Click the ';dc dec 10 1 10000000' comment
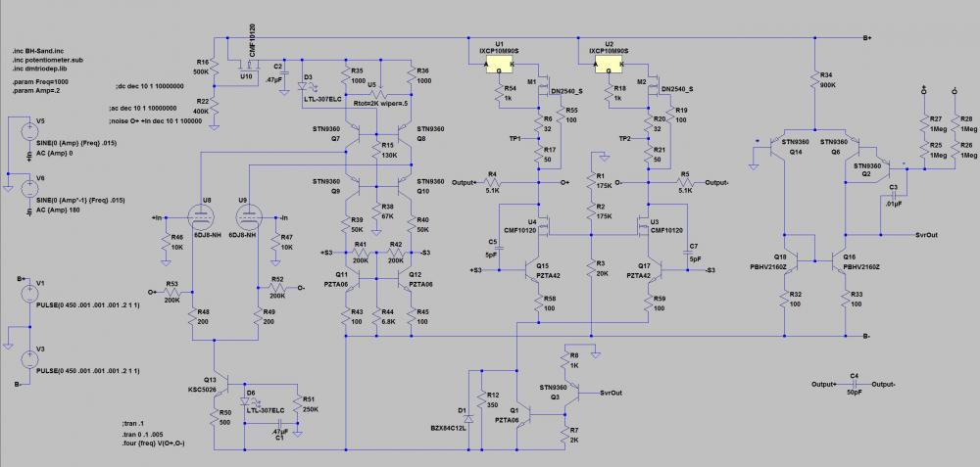The height and width of the screenshot is (467, 980). tap(149, 85)
